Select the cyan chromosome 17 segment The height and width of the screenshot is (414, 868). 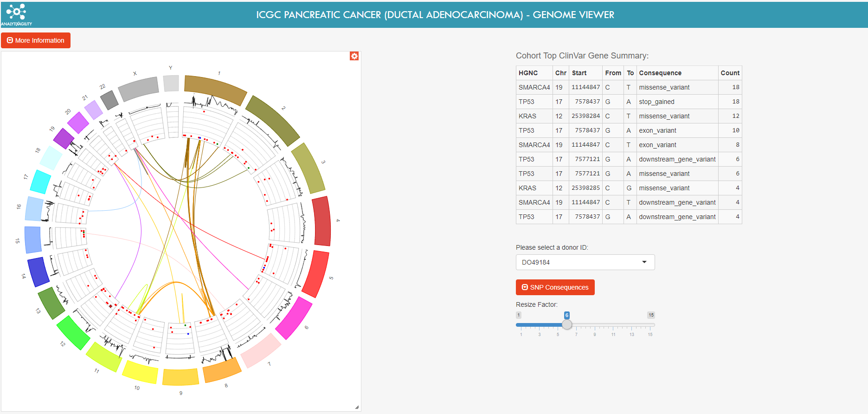pos(40,181)
